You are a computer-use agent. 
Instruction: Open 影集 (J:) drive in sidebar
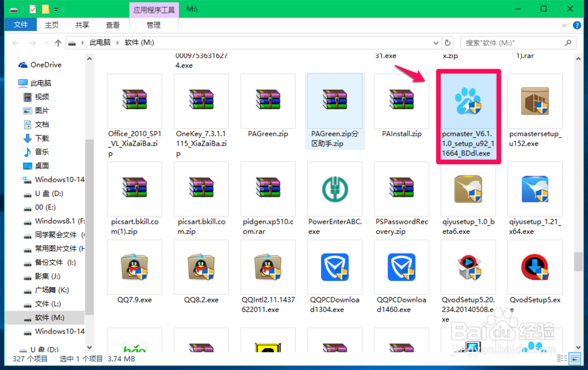click(x=47, y=277)
